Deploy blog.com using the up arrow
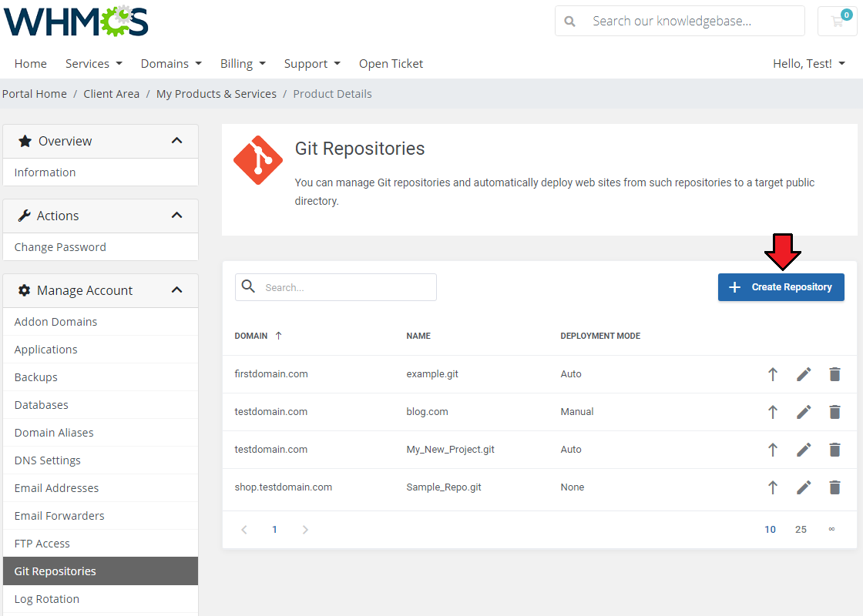Viewport: 863px width, 616px height. (x=773, y=412)
